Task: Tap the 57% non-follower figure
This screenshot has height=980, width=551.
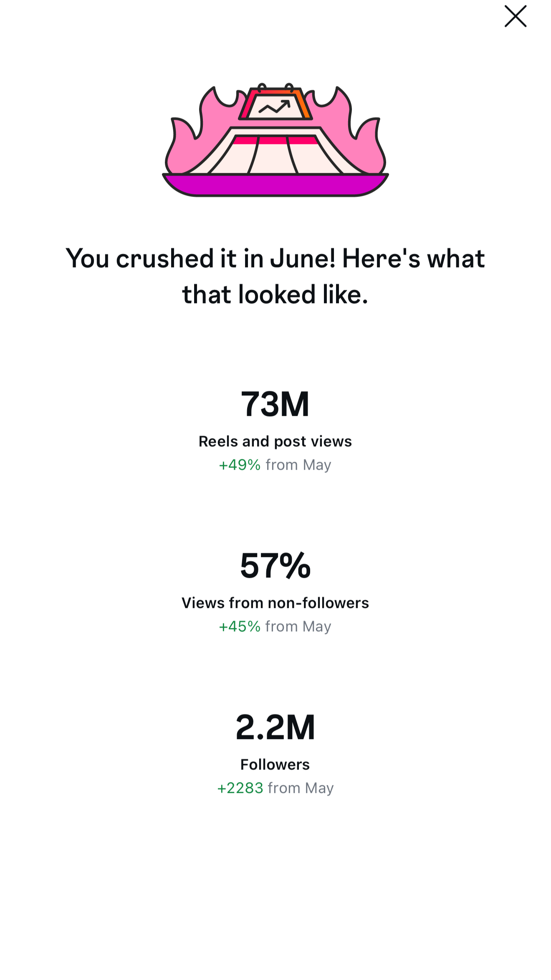Action: [275, 565]
